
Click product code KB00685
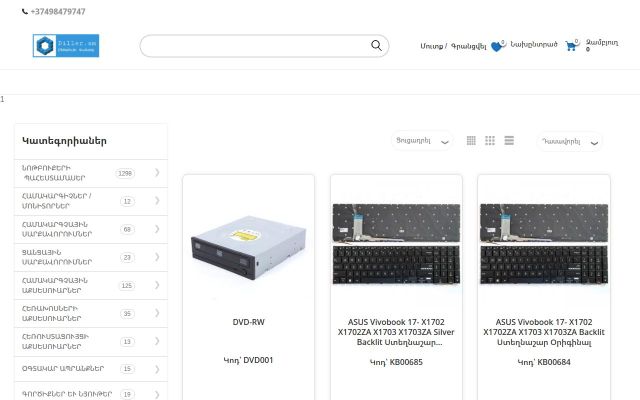point(396,362)
